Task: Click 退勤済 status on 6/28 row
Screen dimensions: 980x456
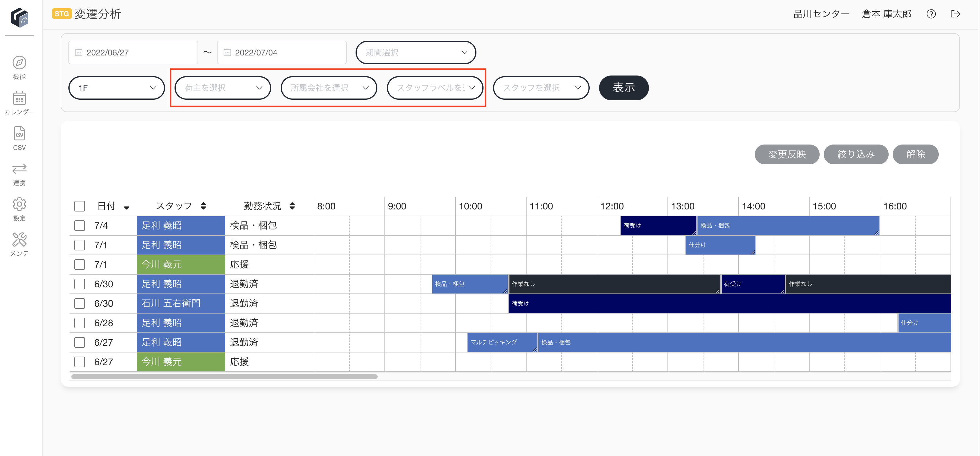Action: click(244, 323)
